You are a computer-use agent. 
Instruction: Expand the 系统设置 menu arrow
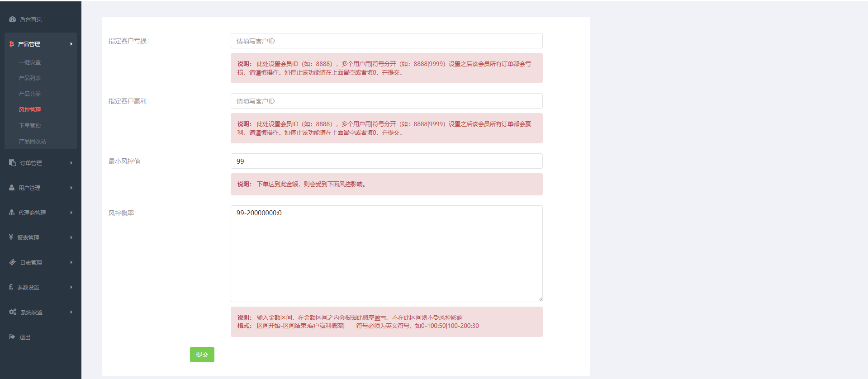pyautogui.click(x=71, y=312)
